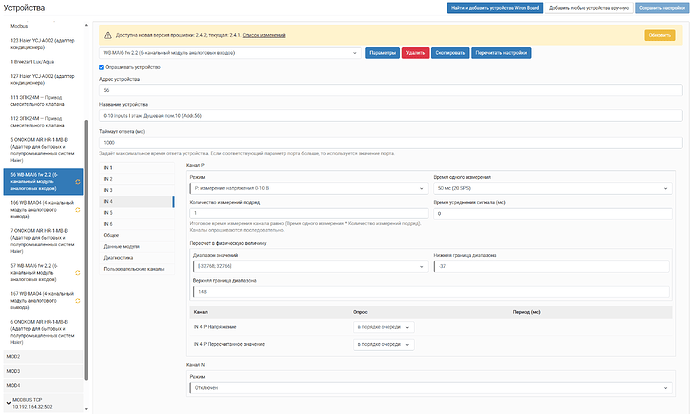Image resolution: width=690 pixels, height=414 pixels.
Task: Click the yellow 'Обновить' button
Action: click(x=660, y=35)
